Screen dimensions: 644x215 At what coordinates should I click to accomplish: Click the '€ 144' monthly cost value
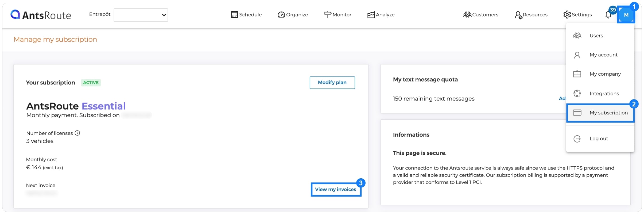point(34,167)
